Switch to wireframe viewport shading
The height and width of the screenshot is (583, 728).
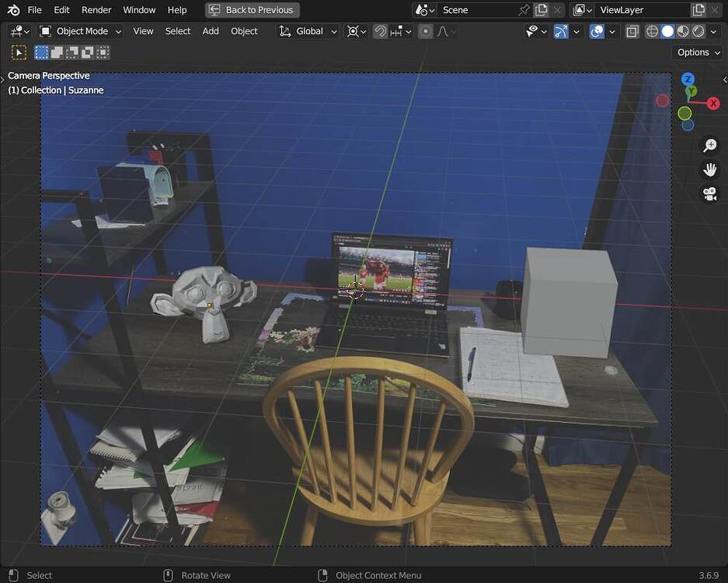click(653, 31)
